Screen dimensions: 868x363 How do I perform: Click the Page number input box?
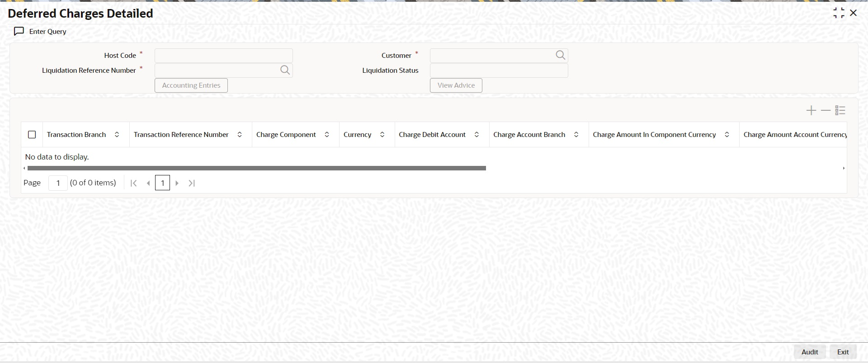pyautogui.click(x=58, y=183)
